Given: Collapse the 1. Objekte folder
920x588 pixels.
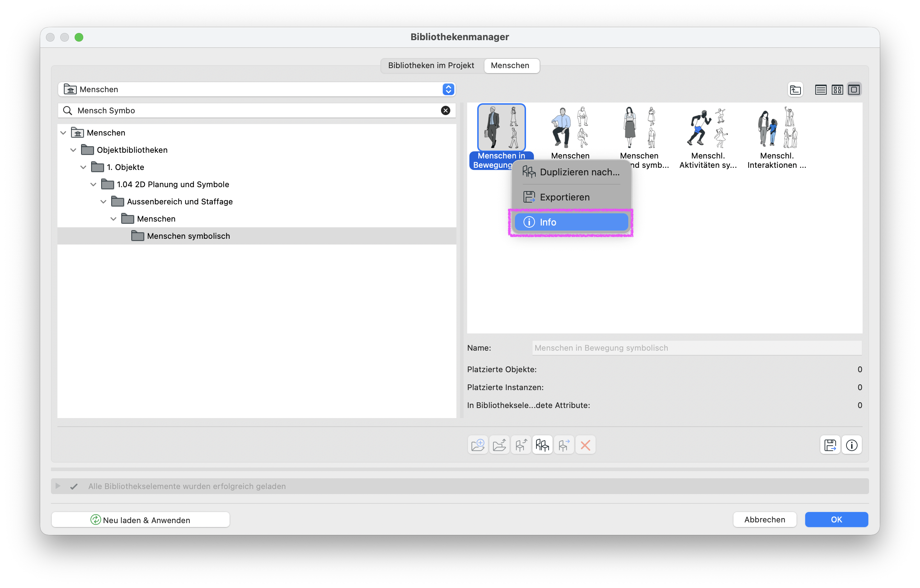Looking at the screenshot, I should click(83, 167).
